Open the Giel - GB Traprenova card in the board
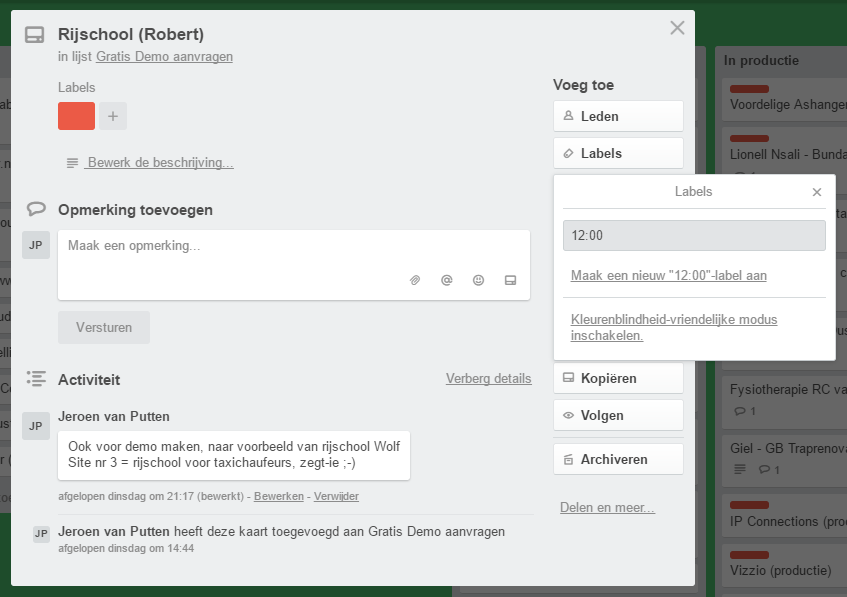 784,459
